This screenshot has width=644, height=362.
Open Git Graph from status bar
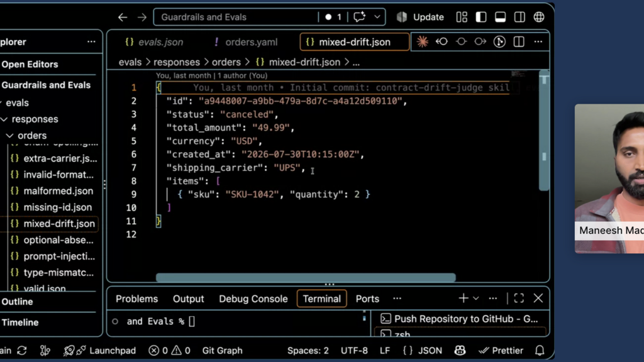[x=222, y=351]
